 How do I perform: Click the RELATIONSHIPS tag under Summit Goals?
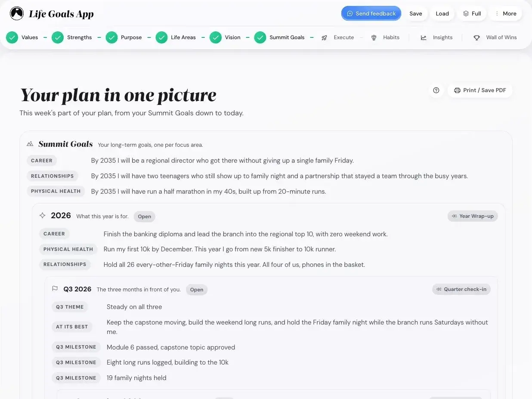52,176
